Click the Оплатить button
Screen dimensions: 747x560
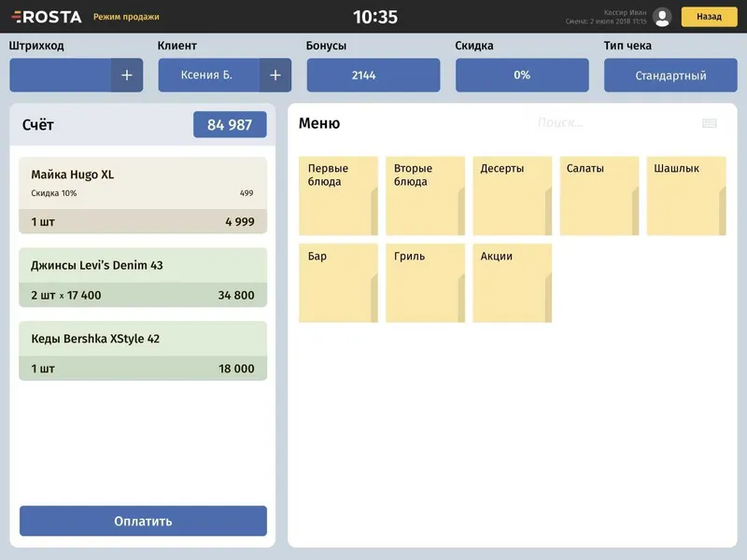point(143,521)
